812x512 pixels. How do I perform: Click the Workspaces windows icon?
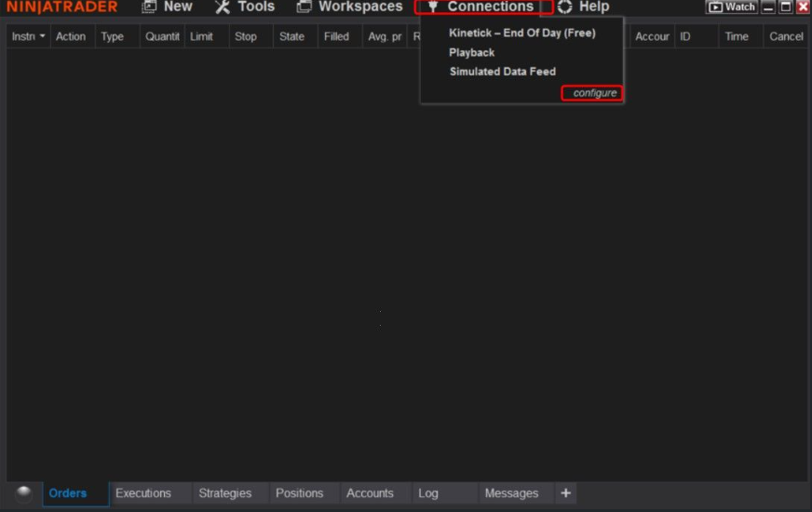click(304, 7)
